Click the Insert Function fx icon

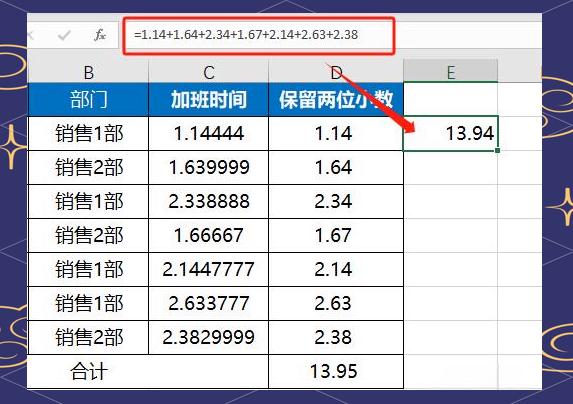pyautogui.click(x=100, y=35)
